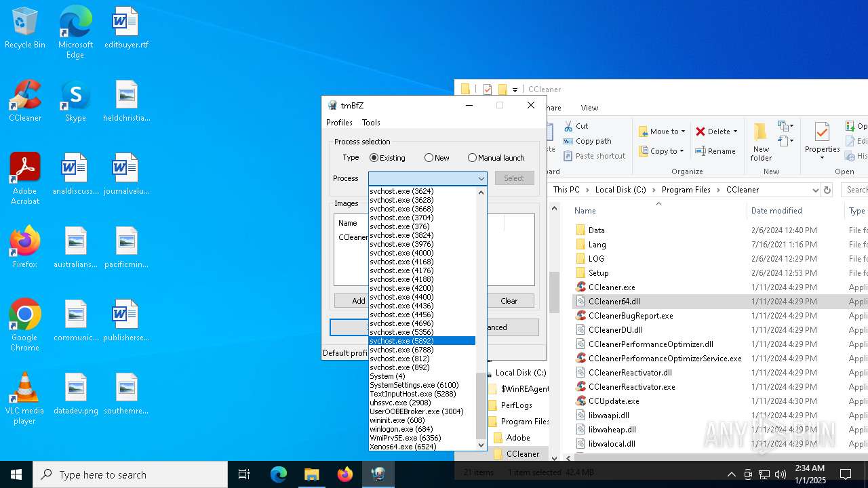Image resolution: width=868 pixels, height=488 pixels.
Task: Click the Xenos taskbar application icon
Action: (x=378, y=474)
